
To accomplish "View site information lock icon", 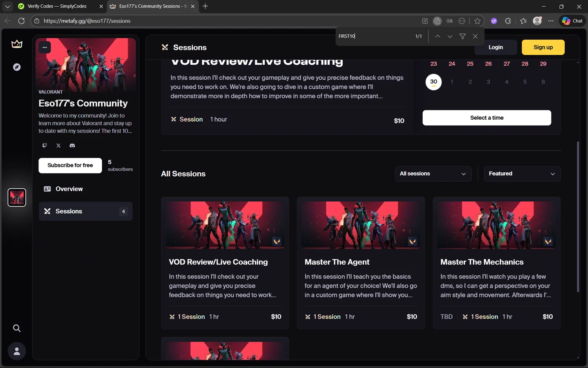I will [37, 21].
